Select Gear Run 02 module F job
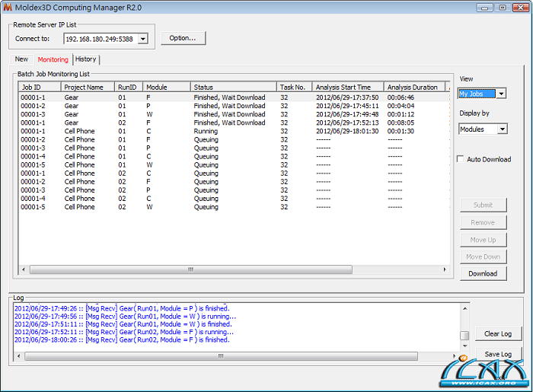533x392 pixels. 235,123
